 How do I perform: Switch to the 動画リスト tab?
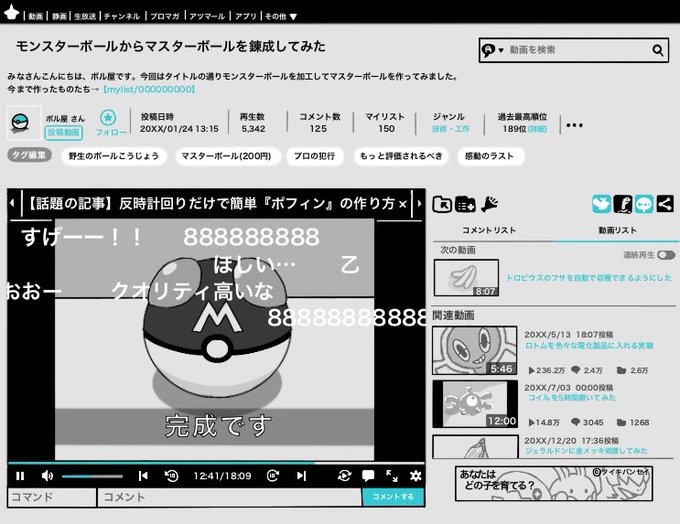tap(617, 230)
